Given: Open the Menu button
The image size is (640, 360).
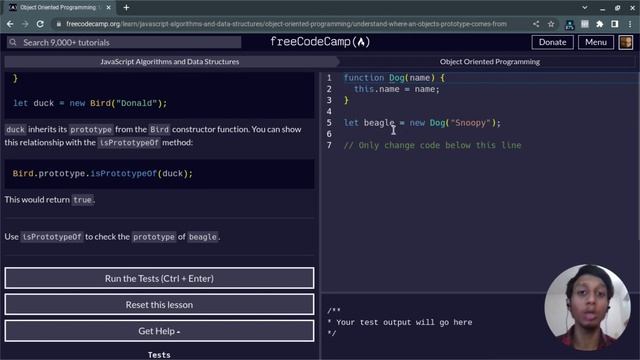Looking at the screenshot, I should tap(596, 42).
